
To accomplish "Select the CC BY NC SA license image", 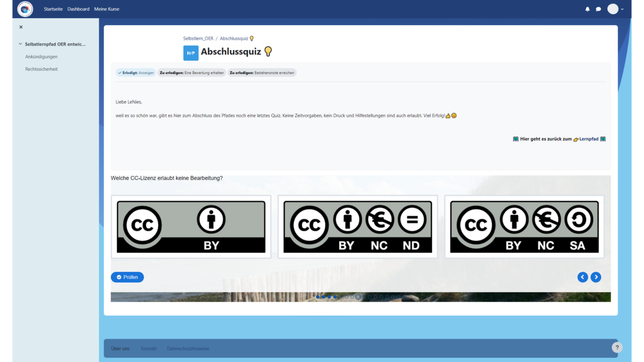I will click(524, 227).
